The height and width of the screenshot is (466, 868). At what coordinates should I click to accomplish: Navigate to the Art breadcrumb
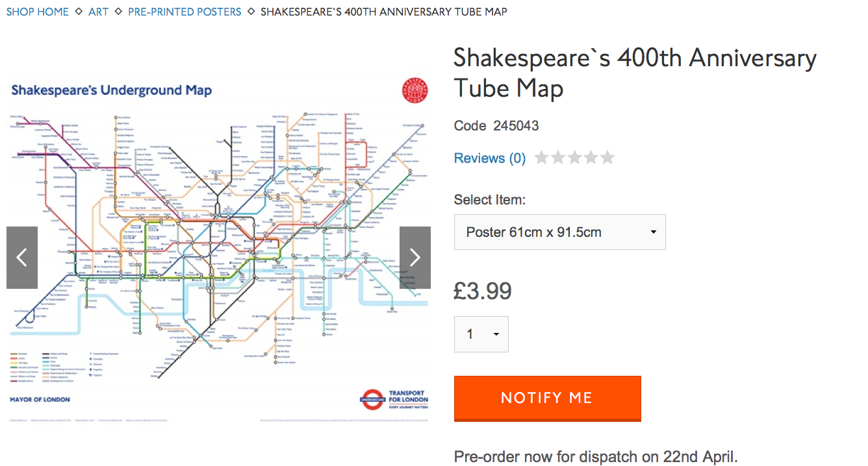click(x=99, y=12)
